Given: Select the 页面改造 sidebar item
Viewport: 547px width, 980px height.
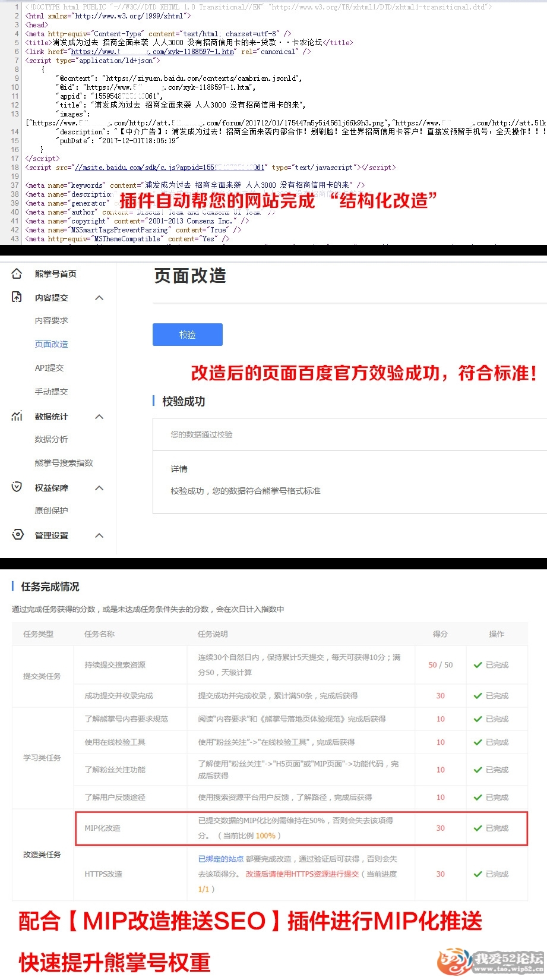Looking at the screenshot, I should pyautogui.click(x=51, y=344).
